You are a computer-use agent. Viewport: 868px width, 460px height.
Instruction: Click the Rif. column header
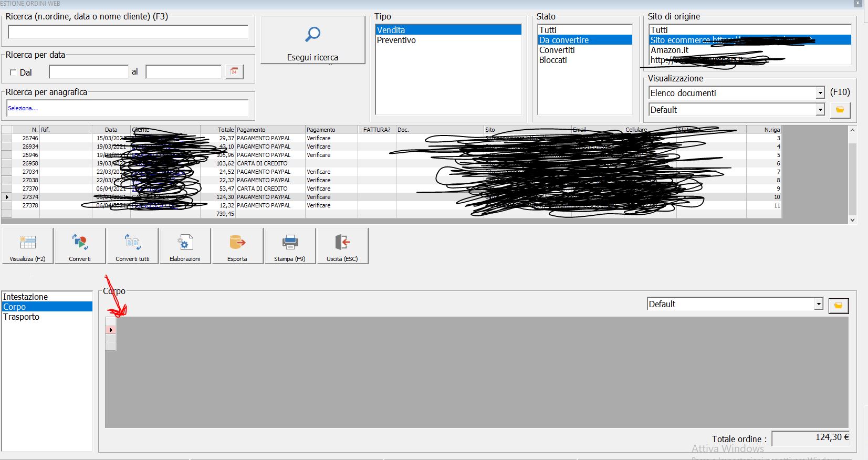point(66,130)
